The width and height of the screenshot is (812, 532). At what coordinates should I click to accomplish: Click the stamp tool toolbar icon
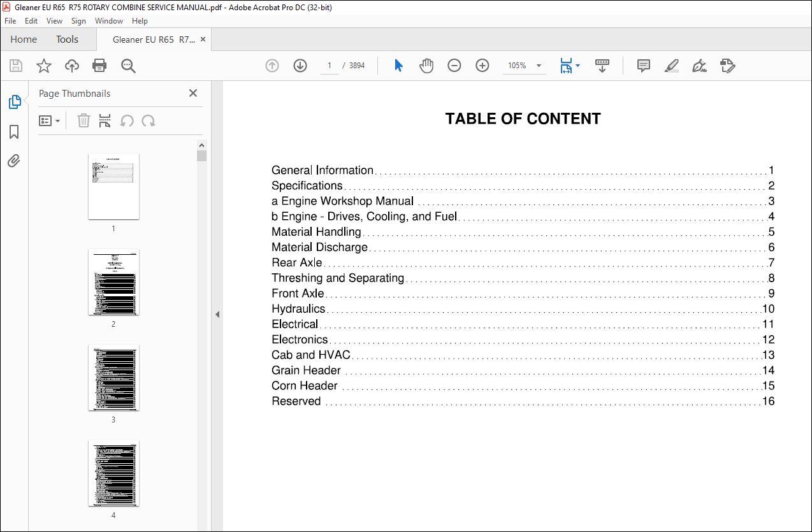(x=727, y=66)
